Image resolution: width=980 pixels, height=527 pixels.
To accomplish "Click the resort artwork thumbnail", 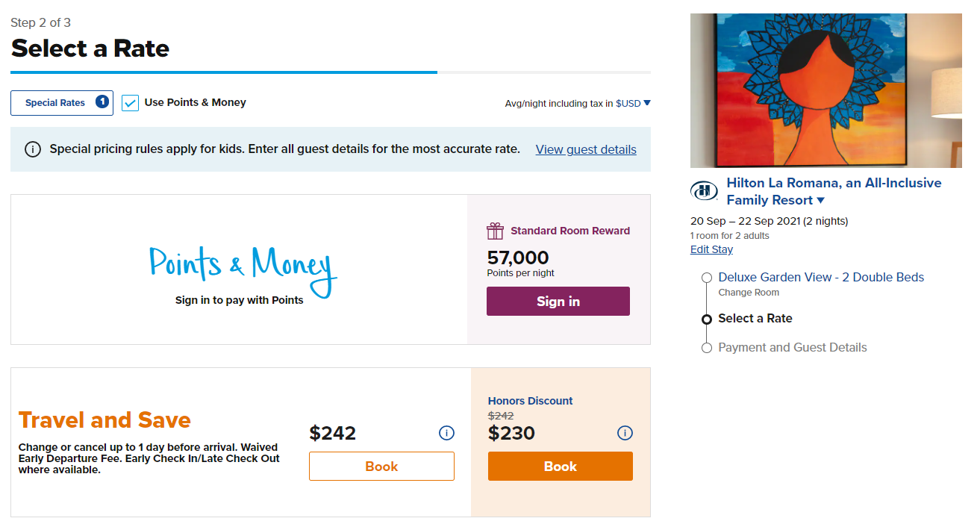I will (x=825, y=90).
